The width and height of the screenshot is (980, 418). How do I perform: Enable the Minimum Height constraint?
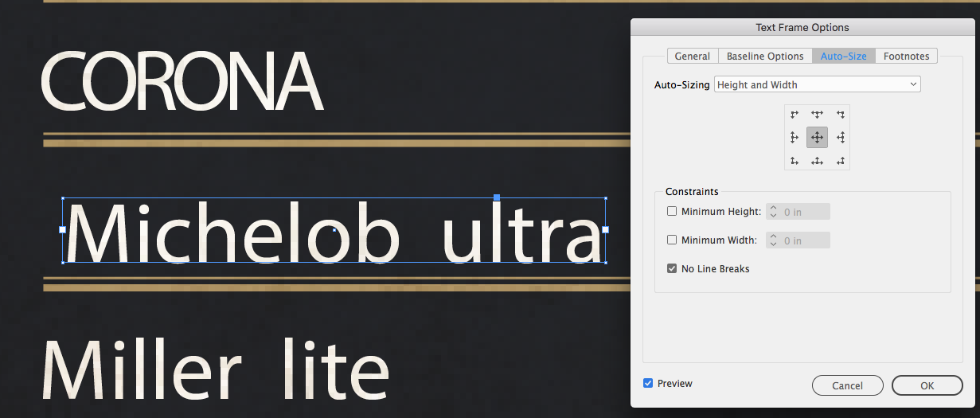point(672,212)
